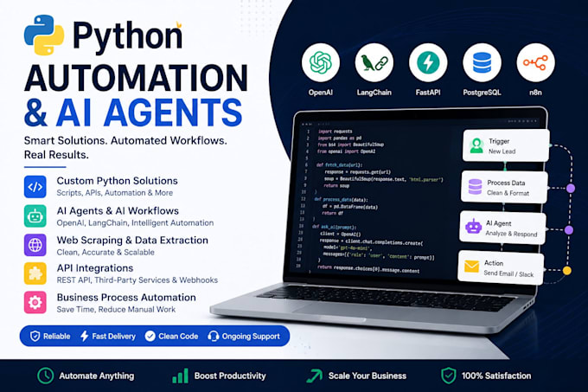This screenshot has height=392, width=588.
Task: Click 'REST API, Third-Party Services & Webhooks' text
Action: [x=137, y=280]
